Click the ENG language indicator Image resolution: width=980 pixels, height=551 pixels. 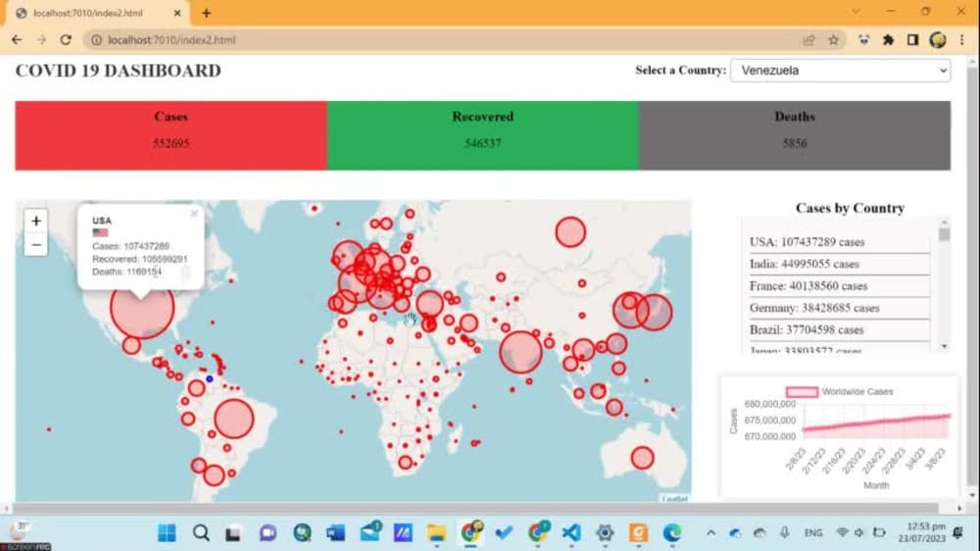813,533
